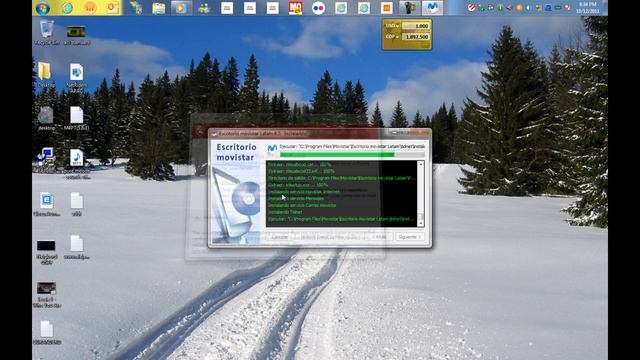
Task: Open the taskbar clock
Action: (x=587, y=8)
